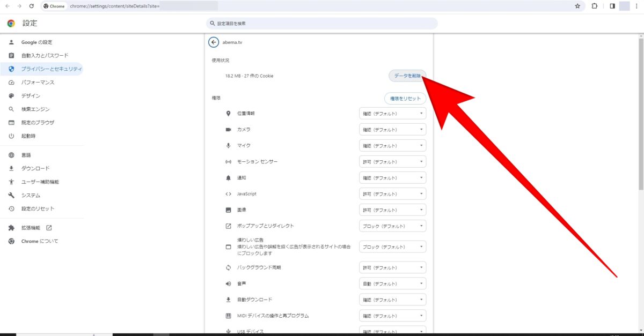Open the ポップアップとリダイレクト dropdown
The height and width of the screenshot is (336, 644).
(x=392, y=226)
